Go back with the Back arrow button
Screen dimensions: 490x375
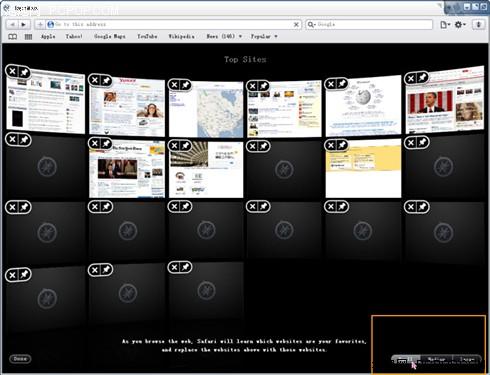13,24
